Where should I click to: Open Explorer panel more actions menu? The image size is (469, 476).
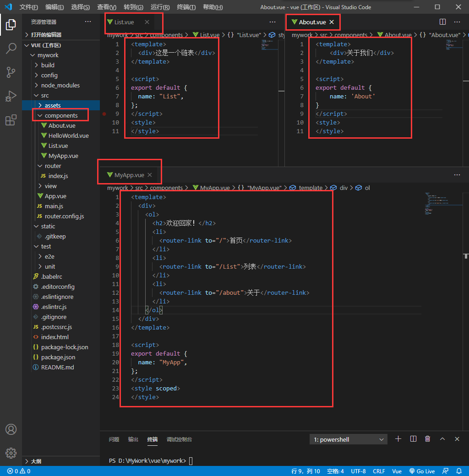[x=88, y=22]
